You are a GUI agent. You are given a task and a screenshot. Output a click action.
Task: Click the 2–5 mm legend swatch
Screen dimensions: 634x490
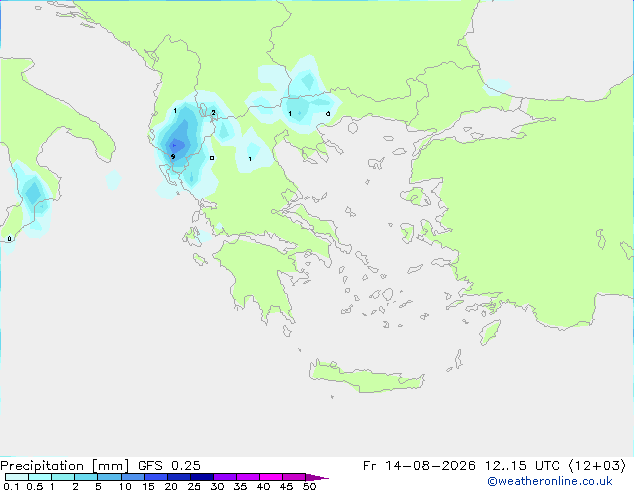[86, 477]
